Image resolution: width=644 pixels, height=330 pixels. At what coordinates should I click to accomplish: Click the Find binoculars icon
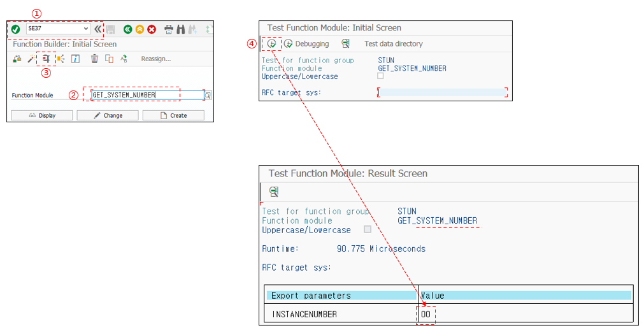181,29
